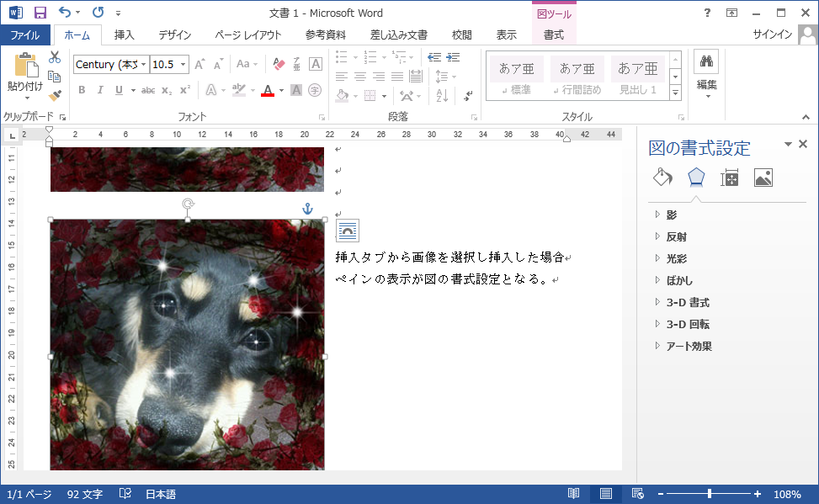This screenshot has height=504, width=819.
Task: Select the 図 picture icon in the pane
Action: tap(763, 178)
